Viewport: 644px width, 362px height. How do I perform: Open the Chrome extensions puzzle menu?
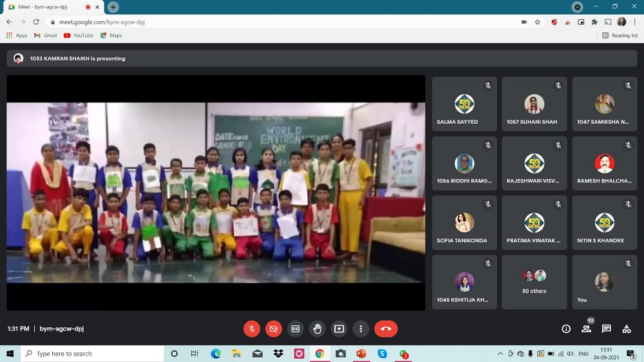[x=594, y=22]
